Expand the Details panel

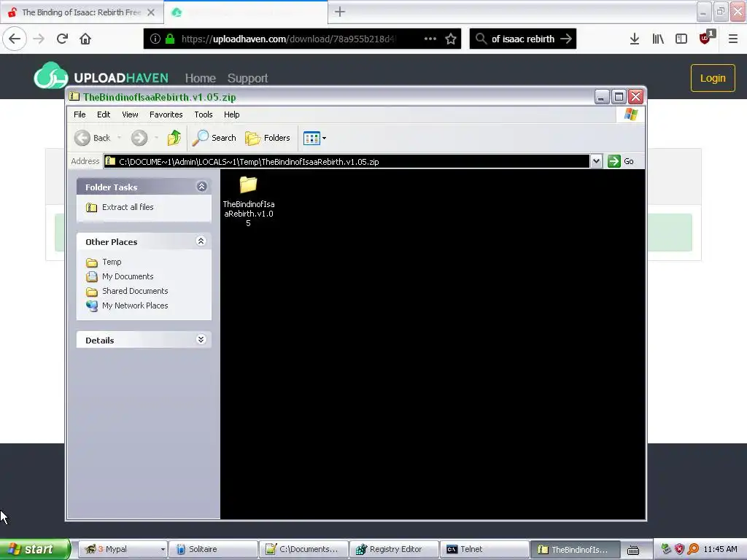(x=201, y=340)
